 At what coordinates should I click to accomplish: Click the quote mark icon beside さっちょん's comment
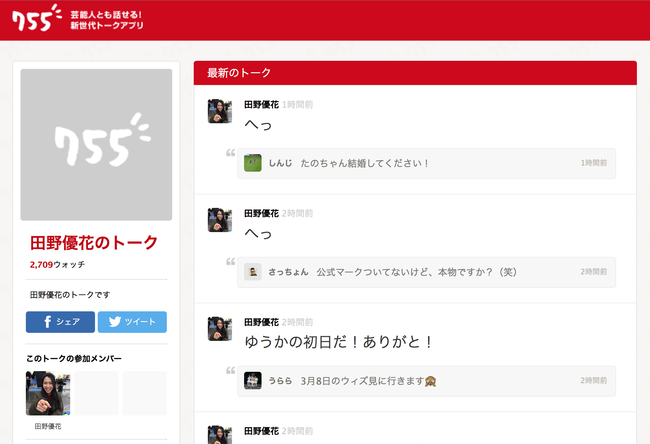230,262
